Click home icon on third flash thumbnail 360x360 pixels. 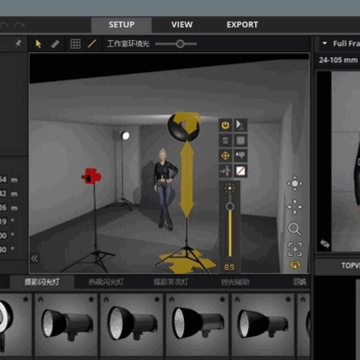coord(106,299)
